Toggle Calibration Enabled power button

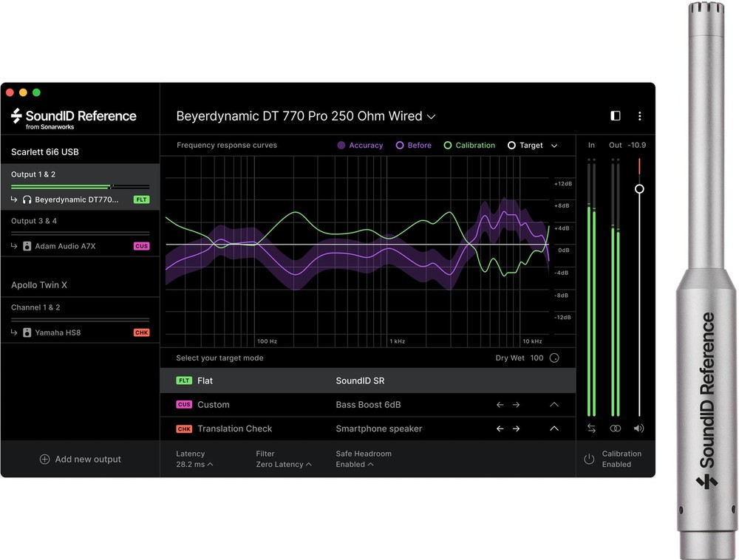coord(589,459)
